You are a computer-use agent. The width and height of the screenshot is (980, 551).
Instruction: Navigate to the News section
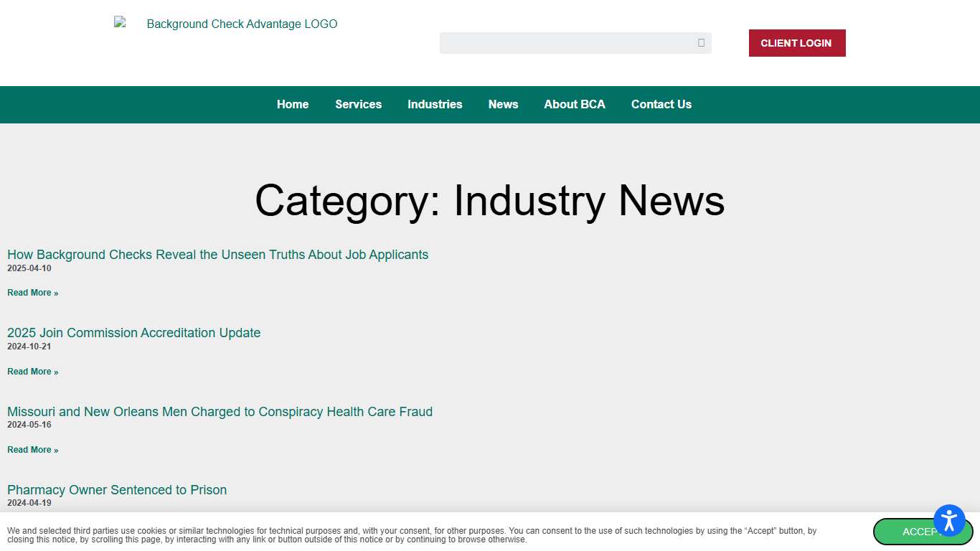pos(503,104)
